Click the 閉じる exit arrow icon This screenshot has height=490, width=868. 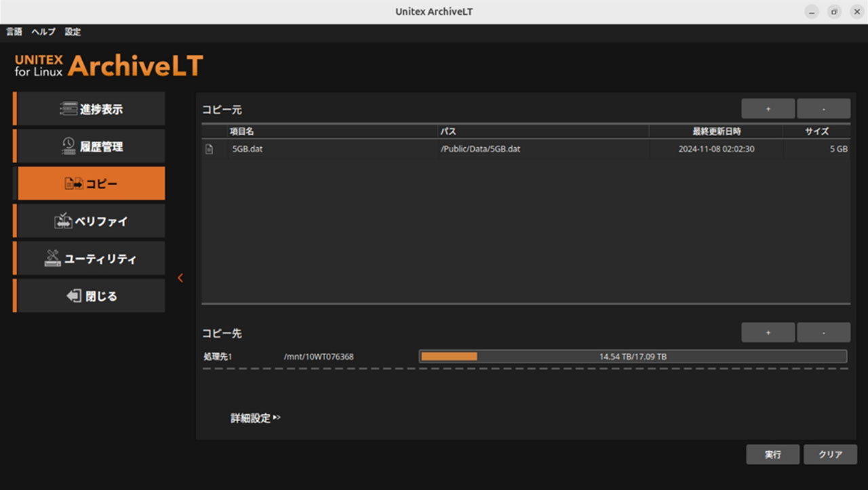click(73, 296)
